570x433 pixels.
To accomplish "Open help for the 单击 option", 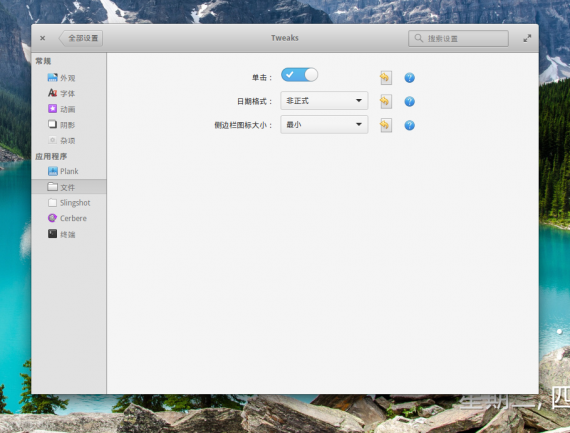I will click(x=409, y=77).
